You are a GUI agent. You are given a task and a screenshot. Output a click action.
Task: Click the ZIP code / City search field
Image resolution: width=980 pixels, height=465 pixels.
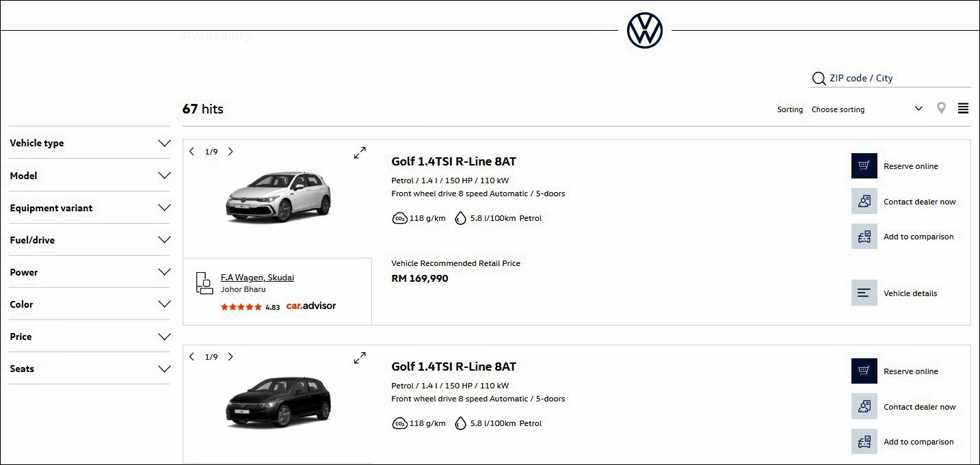tap(896, 79)
